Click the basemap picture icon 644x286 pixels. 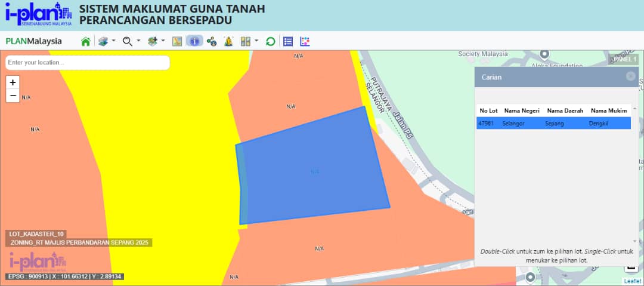point(177,41)
